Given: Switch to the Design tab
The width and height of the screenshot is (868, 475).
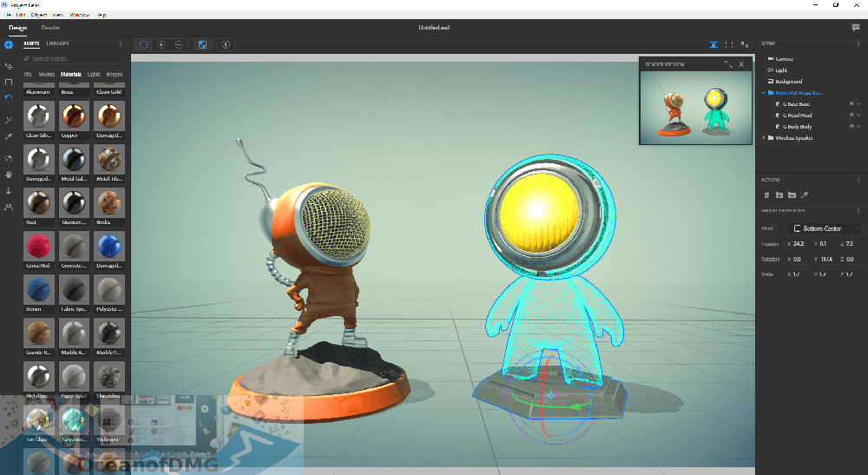Looking at the screenshot, I should [x=17, y=28].
